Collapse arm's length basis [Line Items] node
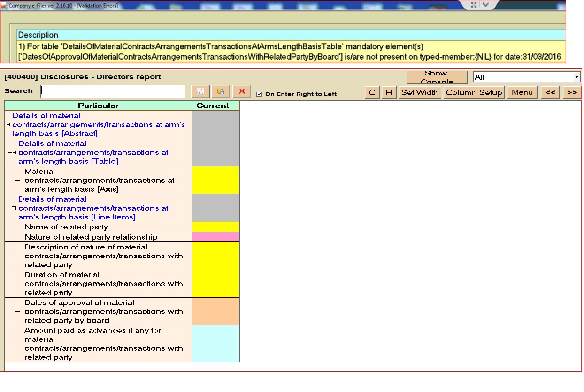Image resolution: width=584 pixels, height=392 pixels. (x=14, y=208)
